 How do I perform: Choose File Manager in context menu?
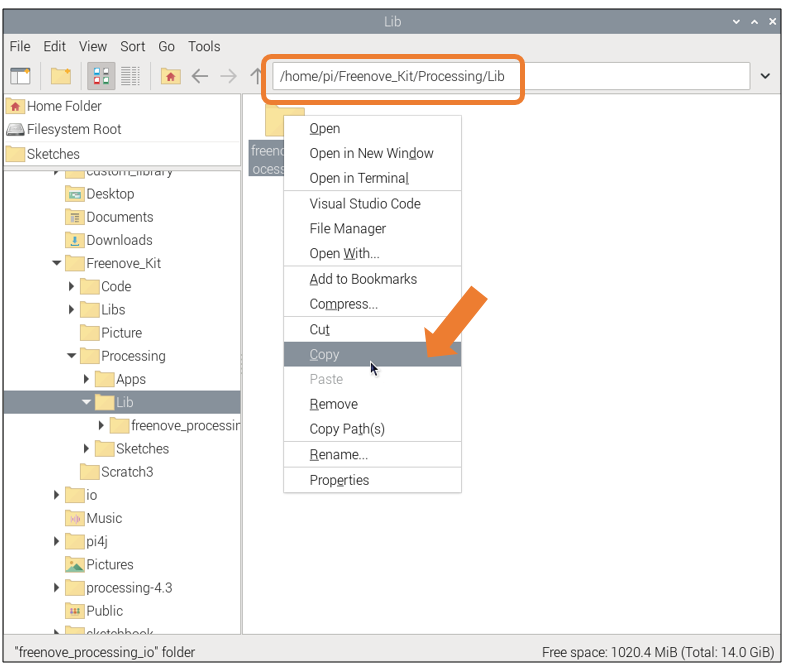click(x=372, y=229)
